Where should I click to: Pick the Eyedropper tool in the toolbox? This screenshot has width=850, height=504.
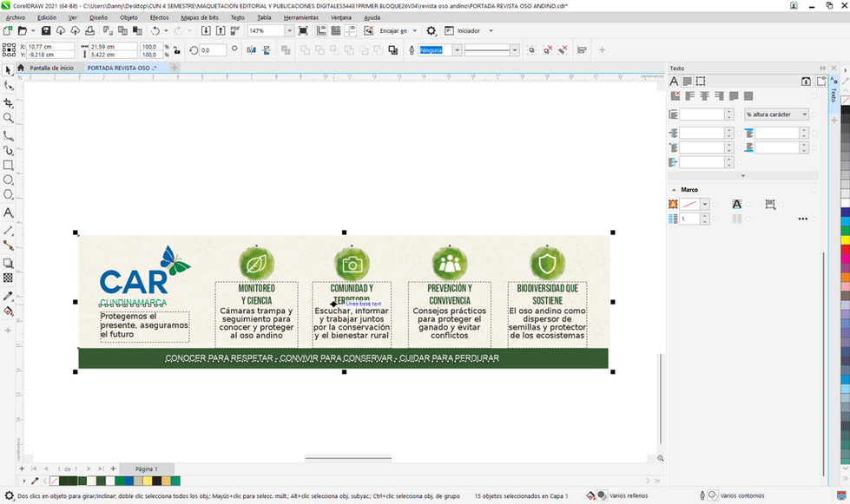coord(8,296)
